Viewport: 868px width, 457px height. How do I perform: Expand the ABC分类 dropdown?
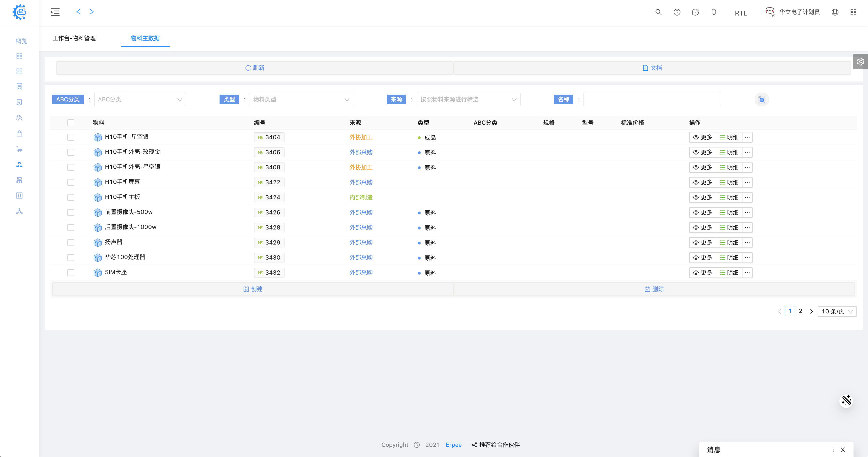tap(140, 99)
